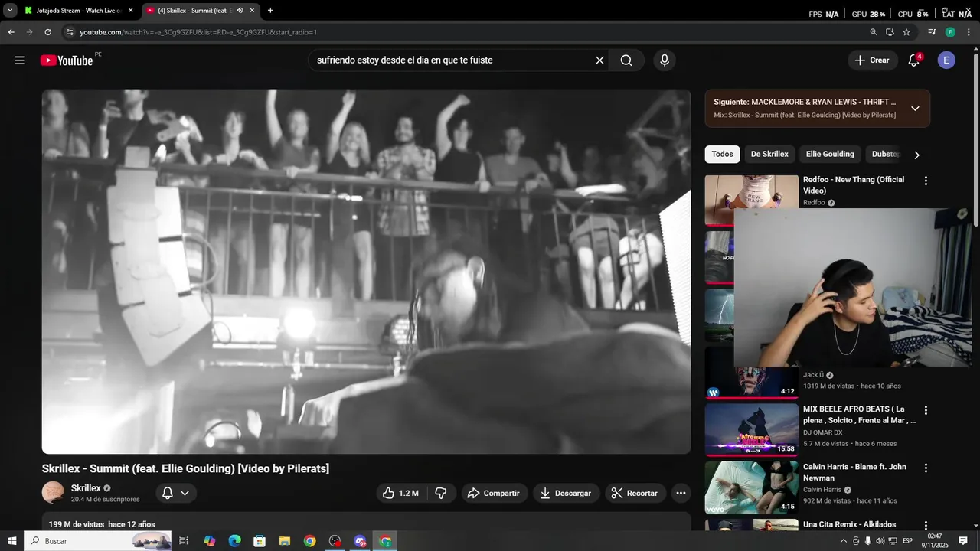Image resolution: width=980 pixels, height=551 pixels.
Task: Open Calvin Harris Blame video title
Action: click(854, 472)
